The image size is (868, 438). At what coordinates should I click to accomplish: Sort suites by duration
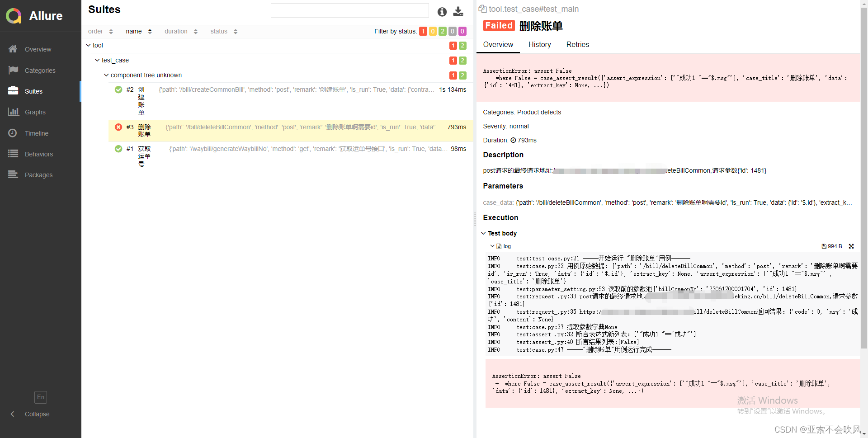181,31
